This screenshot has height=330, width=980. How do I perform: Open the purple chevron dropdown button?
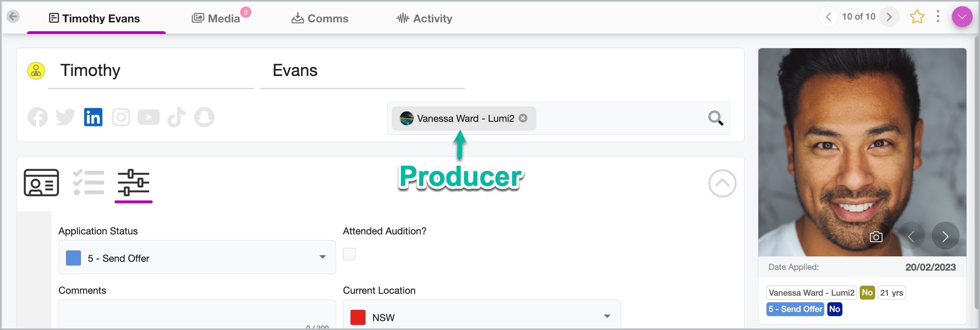click(x=962, y=17)
